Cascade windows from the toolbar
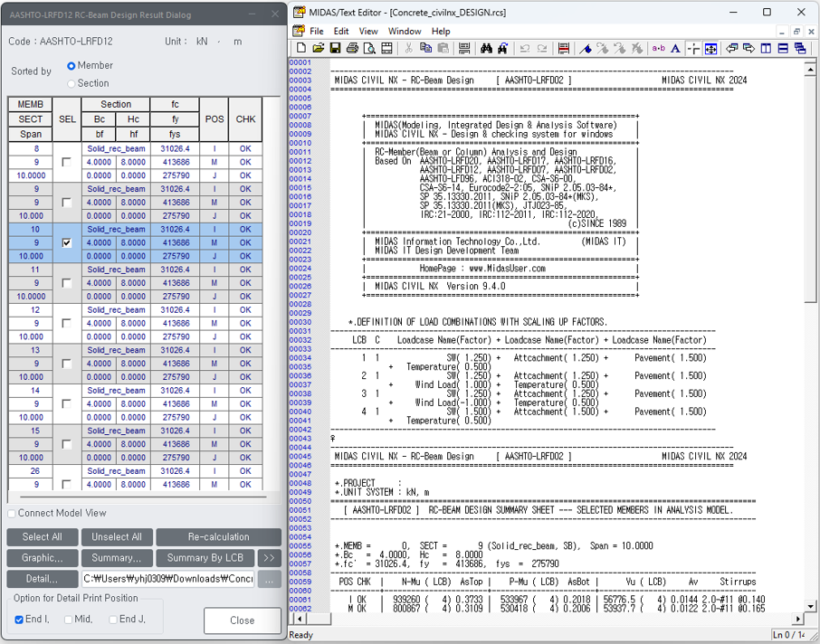820x644 pixels. click(800, 49)
